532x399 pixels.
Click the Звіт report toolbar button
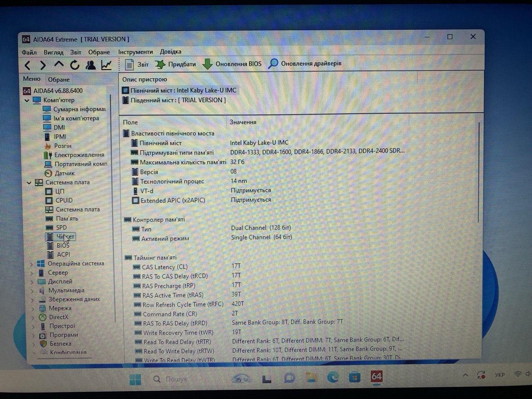(x=137, y=64)
